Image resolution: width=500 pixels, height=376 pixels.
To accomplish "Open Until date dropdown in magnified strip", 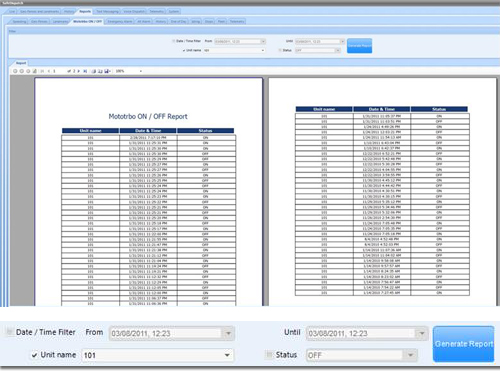I will (422, 333).
